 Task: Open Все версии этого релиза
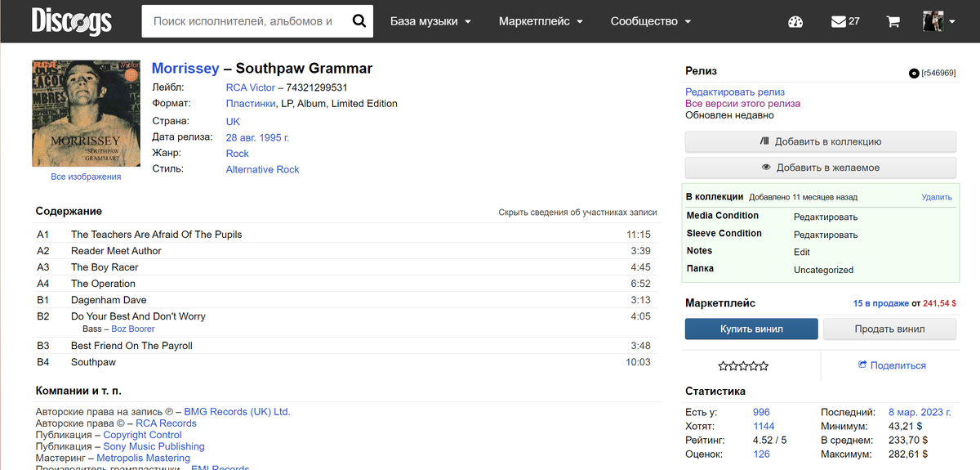pos(743,104)
